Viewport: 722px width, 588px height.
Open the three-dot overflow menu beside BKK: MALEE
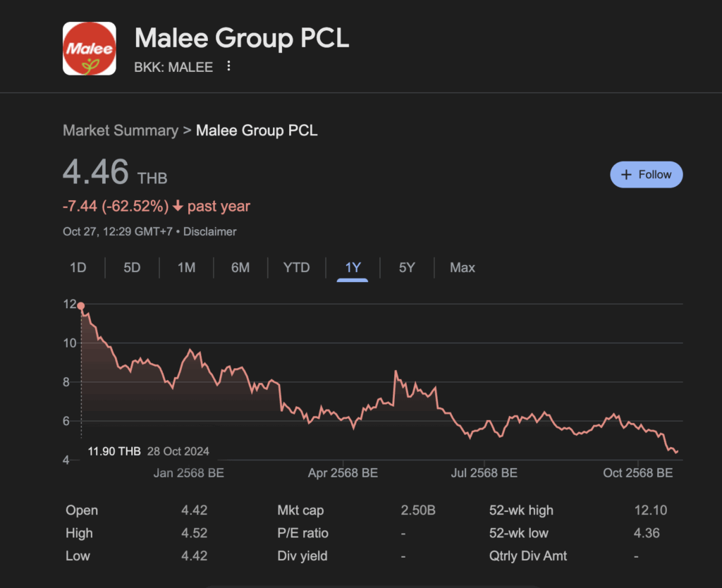228,66
